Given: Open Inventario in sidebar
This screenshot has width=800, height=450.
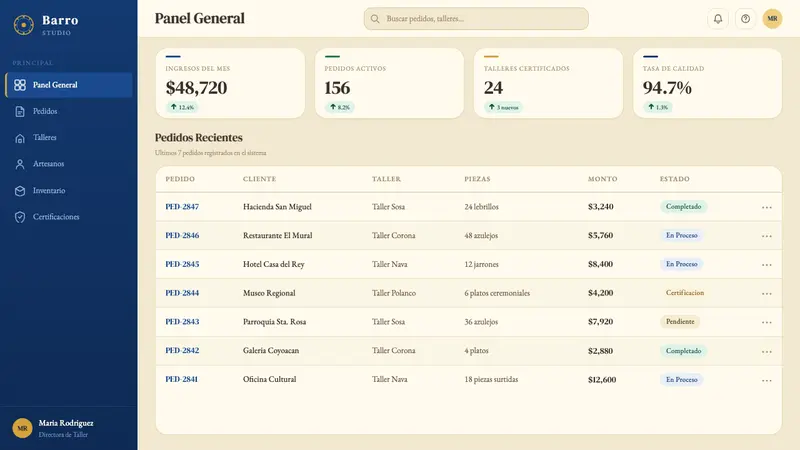Looking at the screenshot, I should coord(69,191).
